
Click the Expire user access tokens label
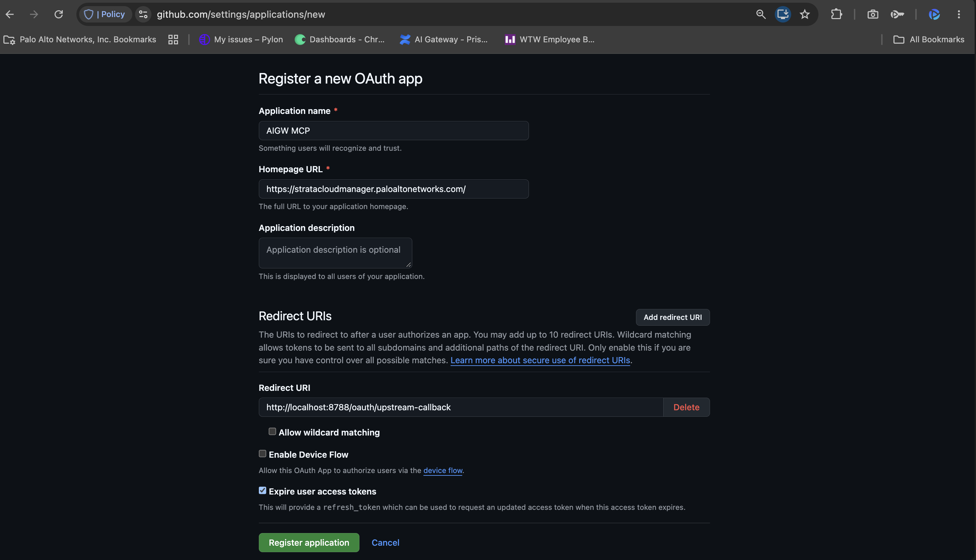pos(322,491)
